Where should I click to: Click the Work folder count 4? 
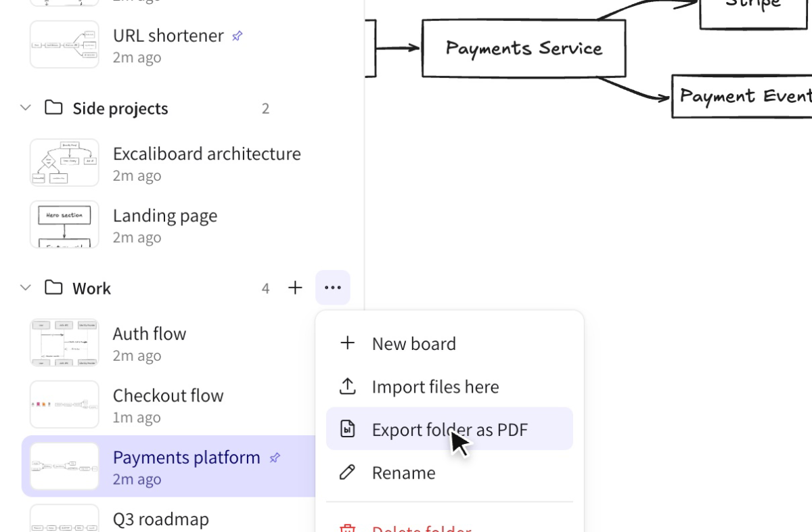coord(265,288)
